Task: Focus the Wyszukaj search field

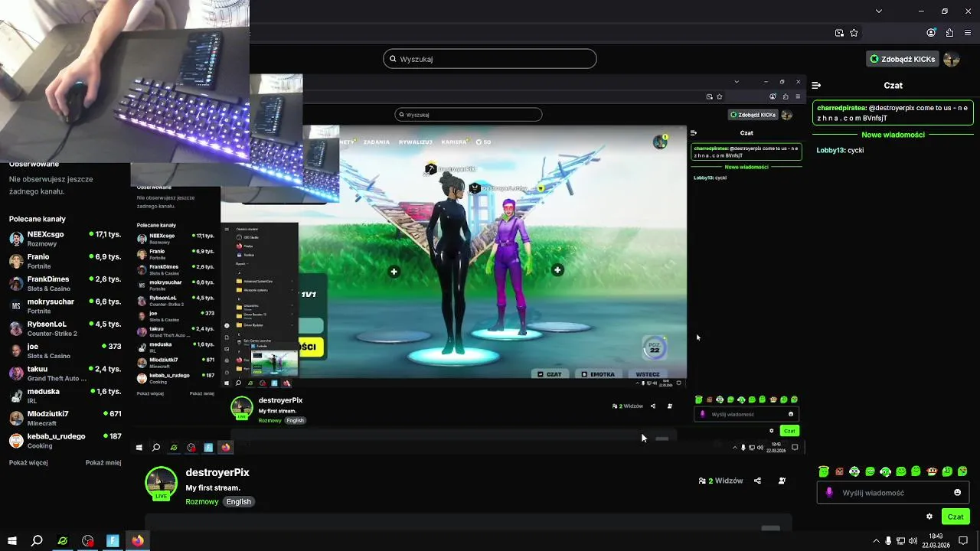Action: [490, 59]
